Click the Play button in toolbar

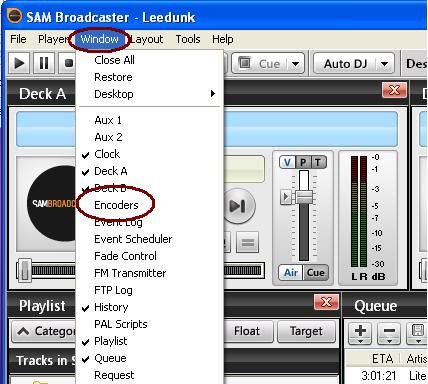[19, 63]
